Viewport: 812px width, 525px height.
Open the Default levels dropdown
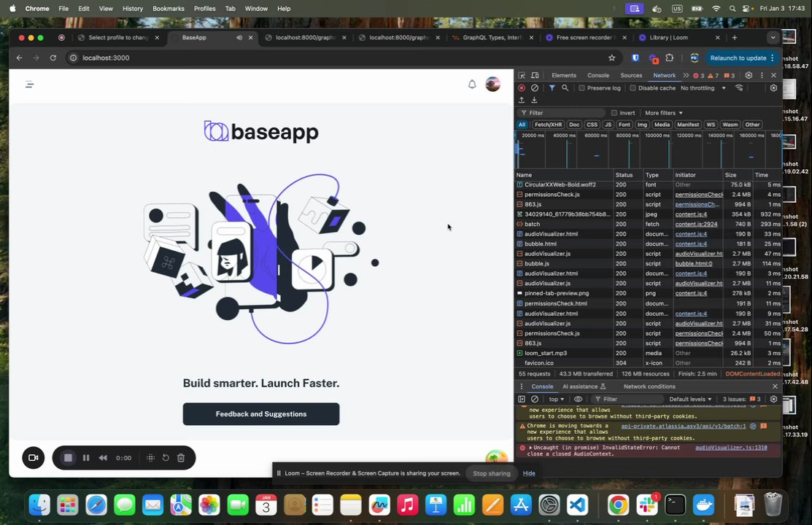[690, 399]
